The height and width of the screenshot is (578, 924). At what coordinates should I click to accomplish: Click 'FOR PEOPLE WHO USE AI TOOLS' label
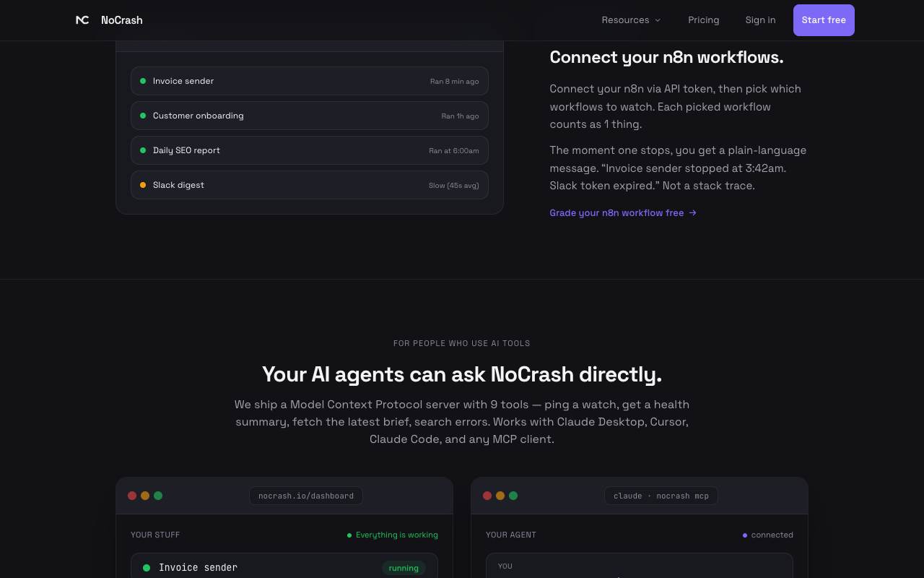462,343
